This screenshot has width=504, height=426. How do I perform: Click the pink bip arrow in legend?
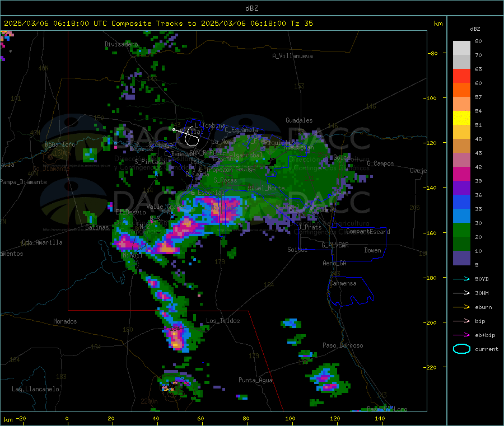[461, 321]
